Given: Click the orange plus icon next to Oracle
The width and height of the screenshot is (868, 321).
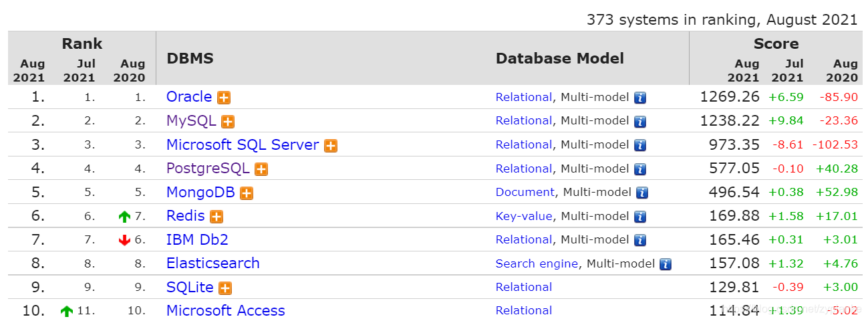Looking at the screenshot, I should coord(224,98).
